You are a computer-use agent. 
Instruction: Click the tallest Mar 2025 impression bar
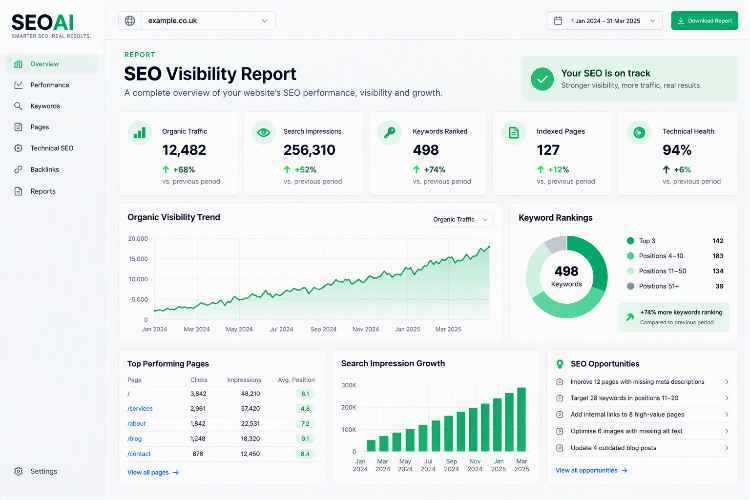tap(521, 419)
